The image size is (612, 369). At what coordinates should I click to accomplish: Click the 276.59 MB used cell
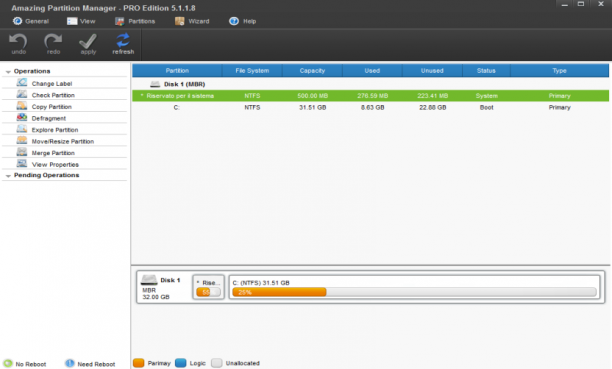pyautogui.click(x=372, y=96)
